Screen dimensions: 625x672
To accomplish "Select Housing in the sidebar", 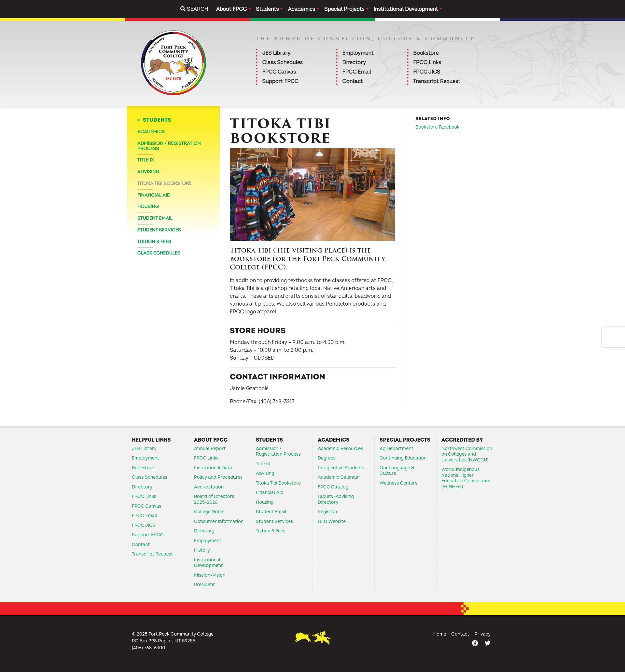I will (x=148, y=207).
